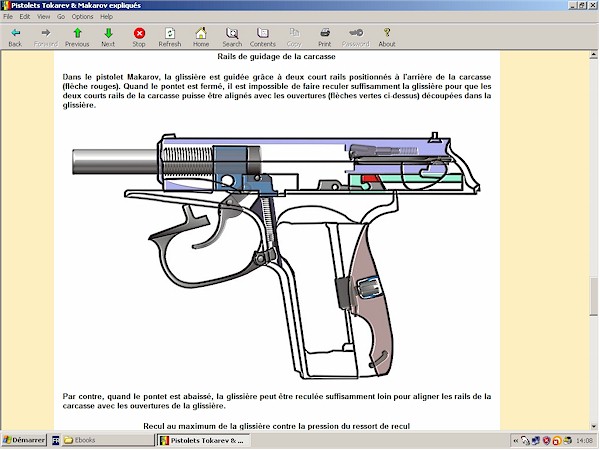Click the orange tray icon with red X
This screenshot has height=450, width=600.
coord(556,440)
